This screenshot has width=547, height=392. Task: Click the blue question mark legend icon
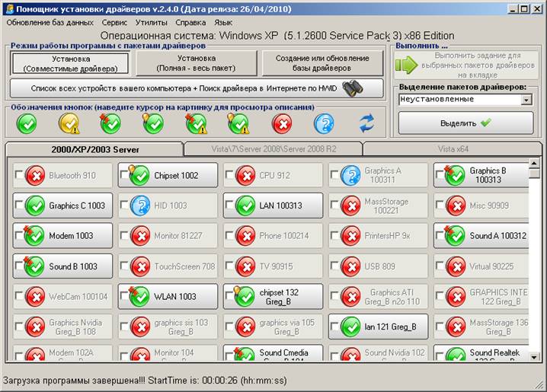pos(324,123)
